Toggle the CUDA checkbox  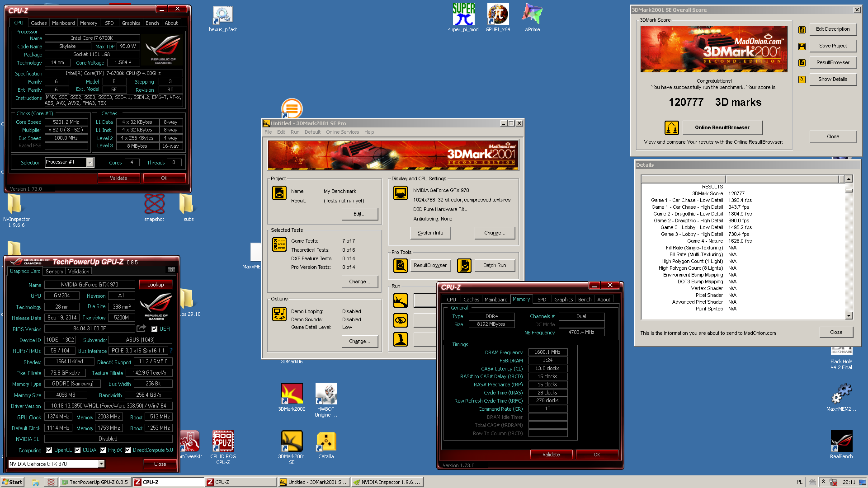78,450
